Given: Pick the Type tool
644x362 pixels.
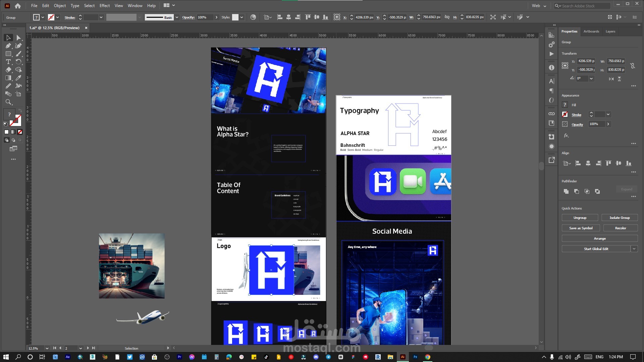Looking at the screenshot, I should coord(8,62).
